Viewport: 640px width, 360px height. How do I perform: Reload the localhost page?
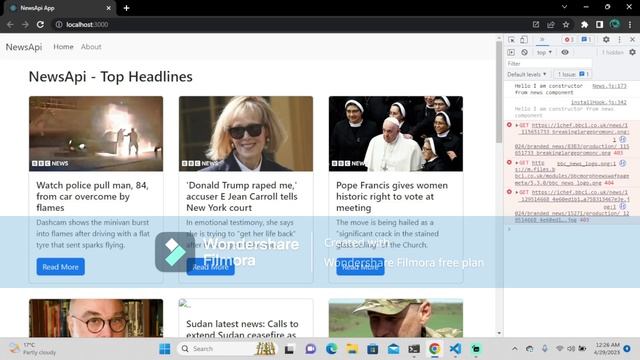pyautogui.click(x=40, y=24)
